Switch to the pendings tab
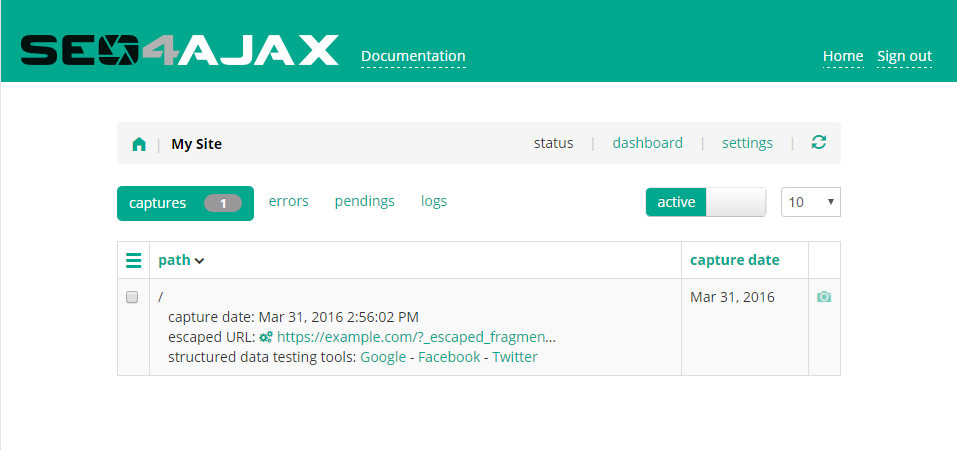The width and height of the screenshot is (957, 450). 364,201
